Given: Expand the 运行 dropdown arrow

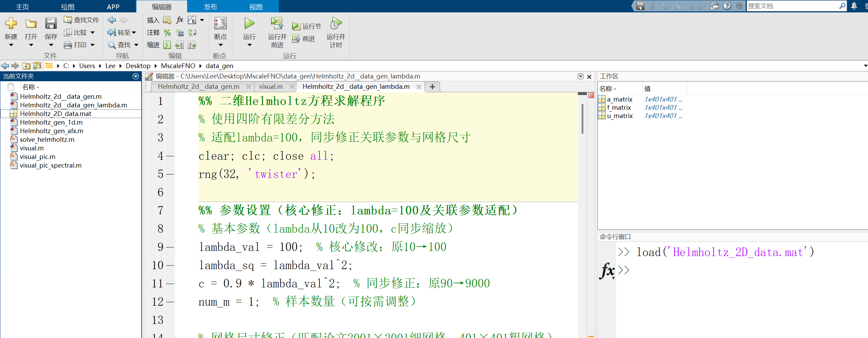Looking at the screenshot, I should (x=249, y=45).
